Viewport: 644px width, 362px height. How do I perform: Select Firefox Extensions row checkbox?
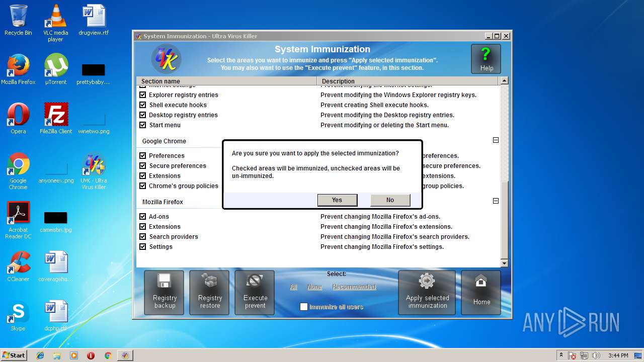pos(142,226)
